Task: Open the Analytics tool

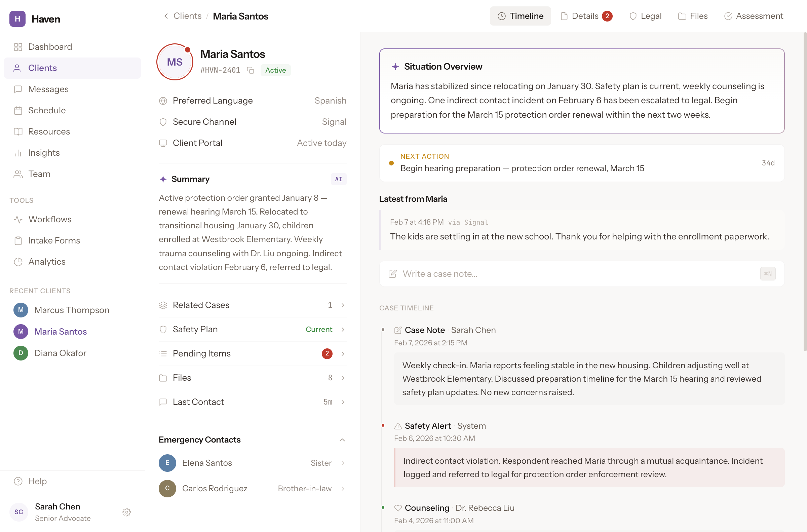Action: (x=46, y=262)
